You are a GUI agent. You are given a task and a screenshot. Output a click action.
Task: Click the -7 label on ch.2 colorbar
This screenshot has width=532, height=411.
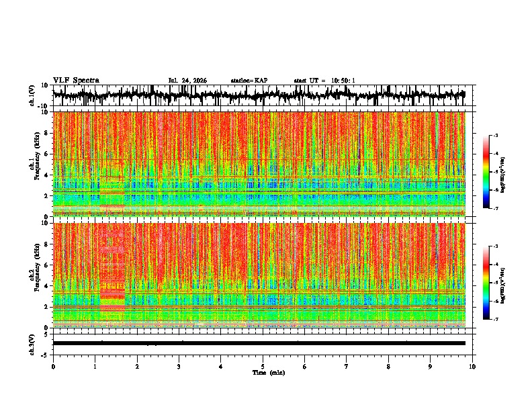[x=495, y=320]
